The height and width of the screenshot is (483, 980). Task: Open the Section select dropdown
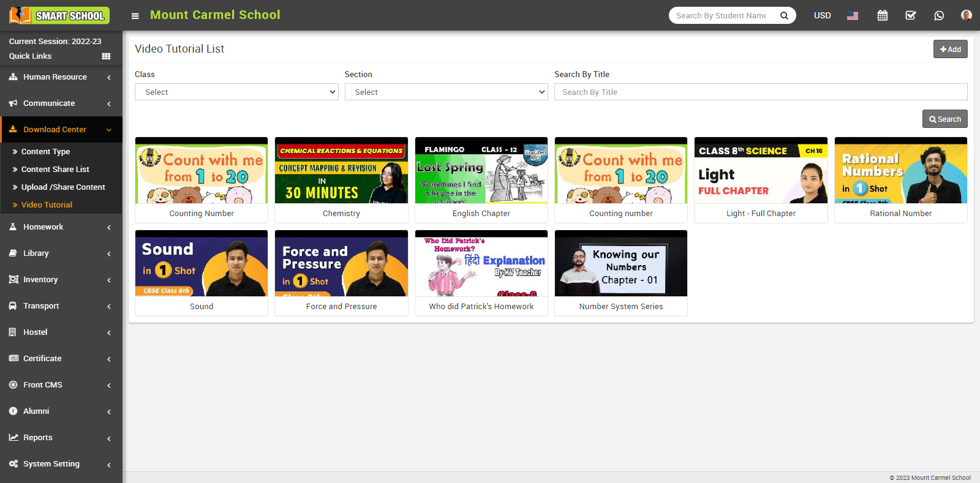point(446,92)
